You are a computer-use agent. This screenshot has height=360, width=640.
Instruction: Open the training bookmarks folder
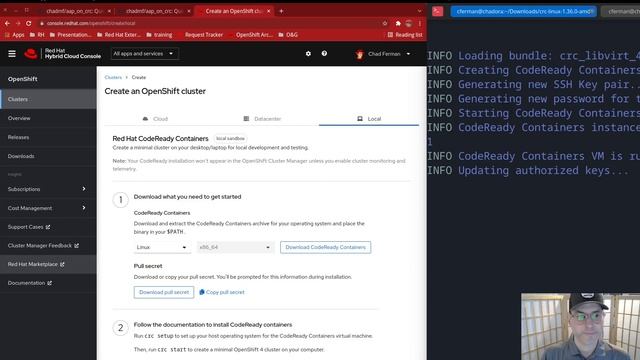pyautogui.click(x=159, y=35)
